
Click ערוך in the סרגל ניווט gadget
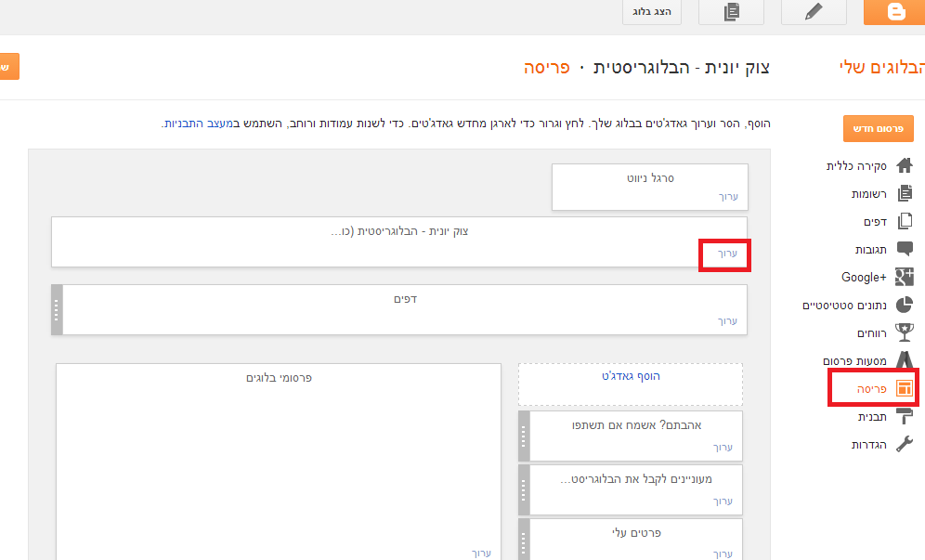pyautogui.click(x=728, y=197)
